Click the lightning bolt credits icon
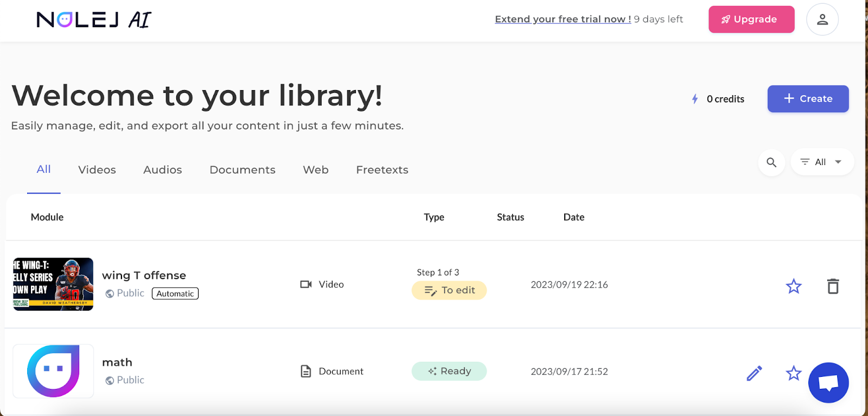868x416 pixels. [x=695, y=99]
